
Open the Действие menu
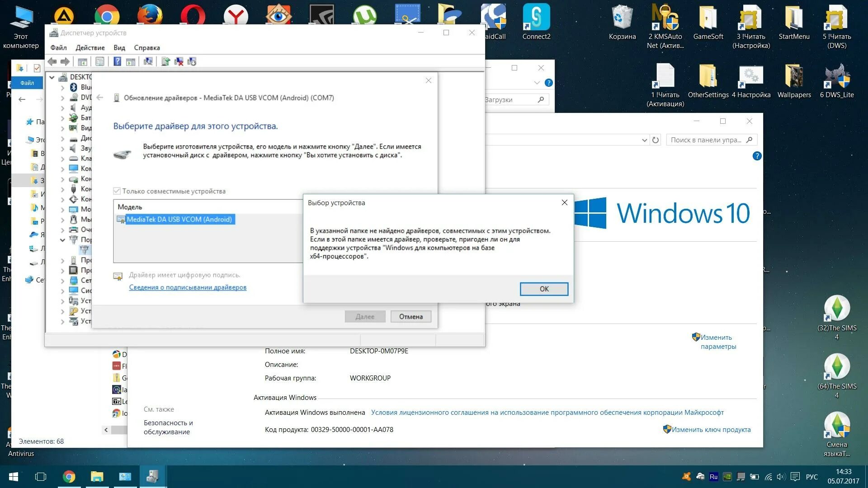90,47
